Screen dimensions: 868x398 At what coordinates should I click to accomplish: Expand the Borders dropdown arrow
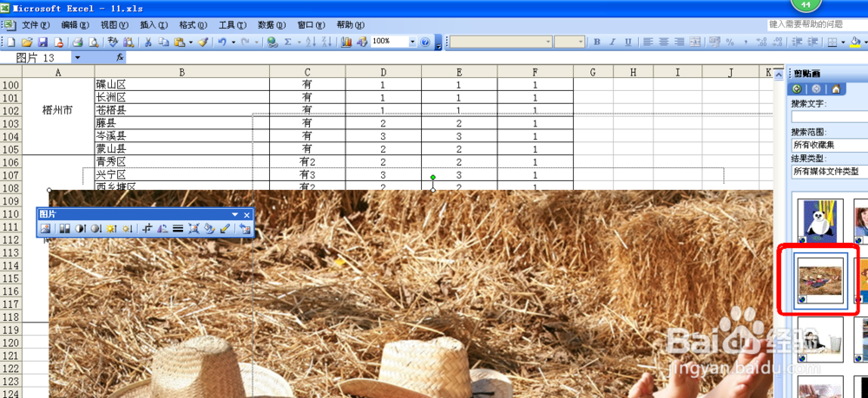point(843,42)
